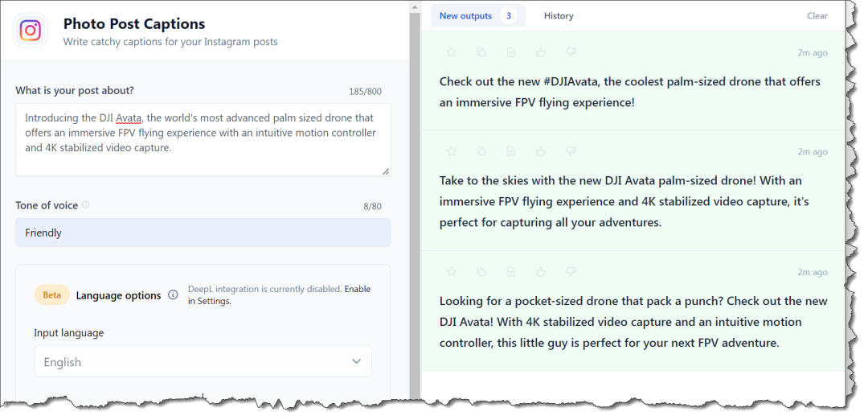Dislike the 'pocket-sized drone' caption output

[x=571, y=272]
